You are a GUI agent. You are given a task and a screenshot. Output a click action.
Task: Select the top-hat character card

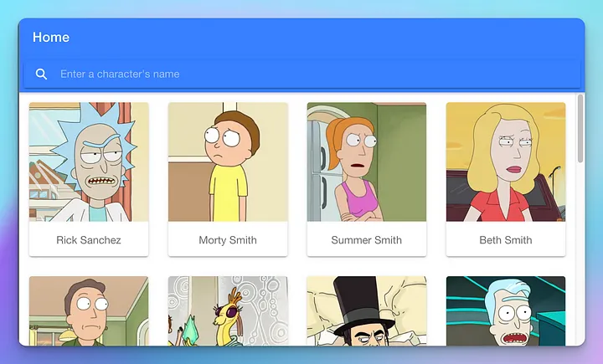(x=367, y=311)
